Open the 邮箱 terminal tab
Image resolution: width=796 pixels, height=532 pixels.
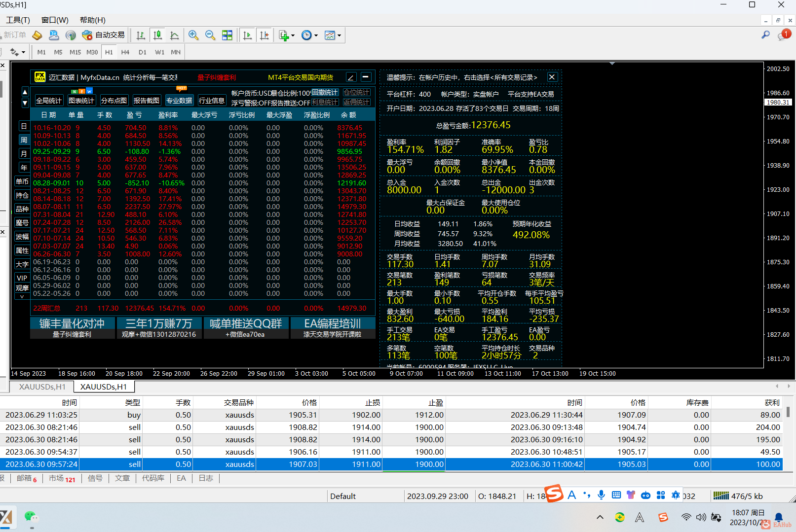tap(27, 478)
